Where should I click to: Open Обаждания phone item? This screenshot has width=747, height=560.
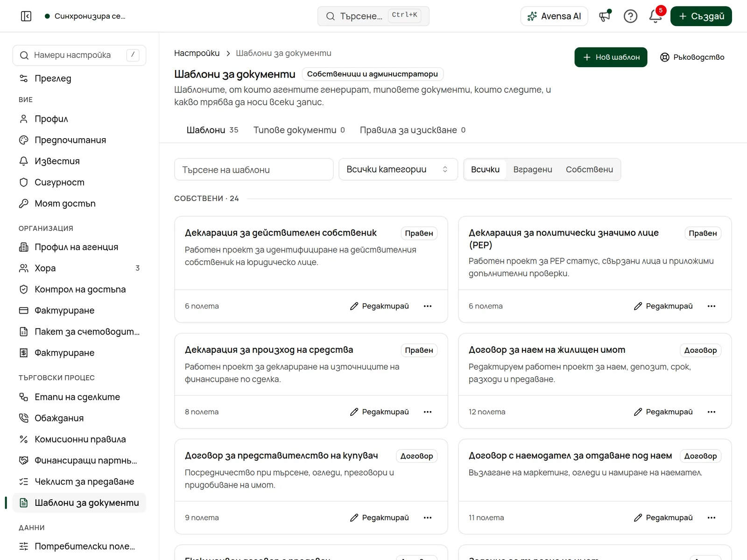(79, 418)
